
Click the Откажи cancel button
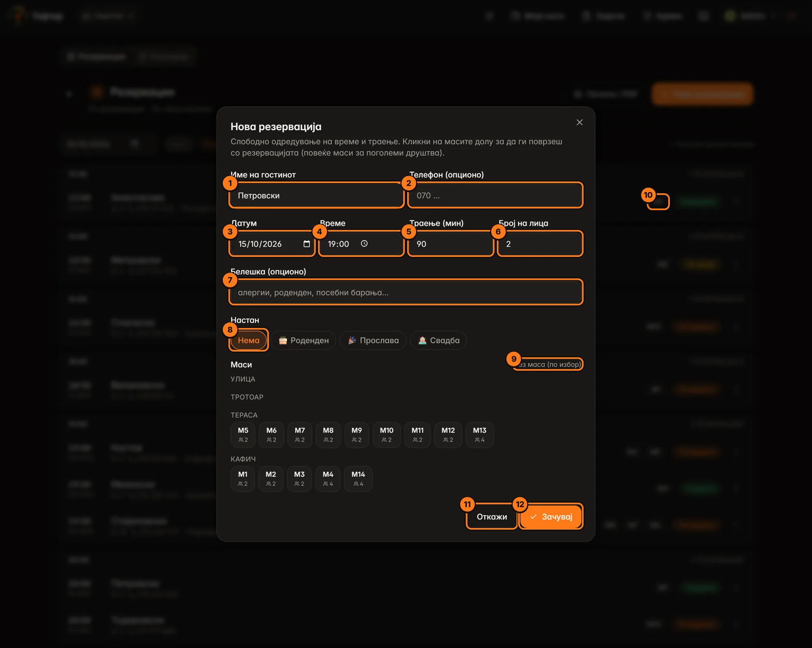tap(492, 517)
